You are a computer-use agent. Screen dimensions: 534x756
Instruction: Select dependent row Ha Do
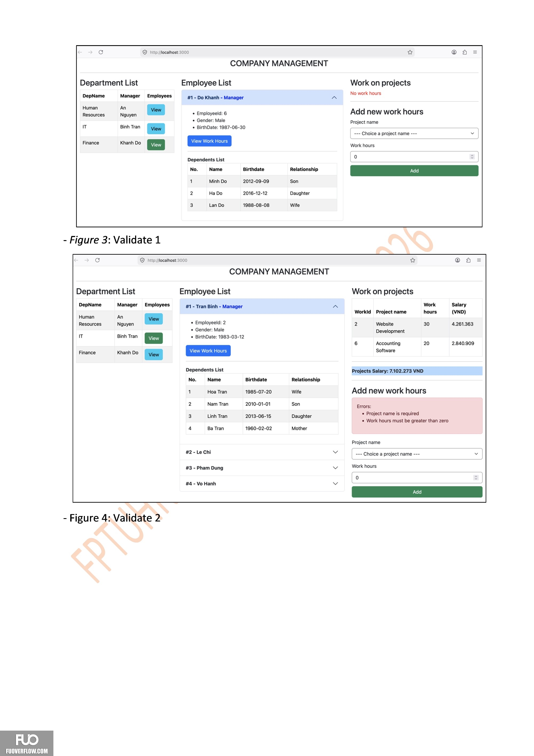click(x=262, y=193)
